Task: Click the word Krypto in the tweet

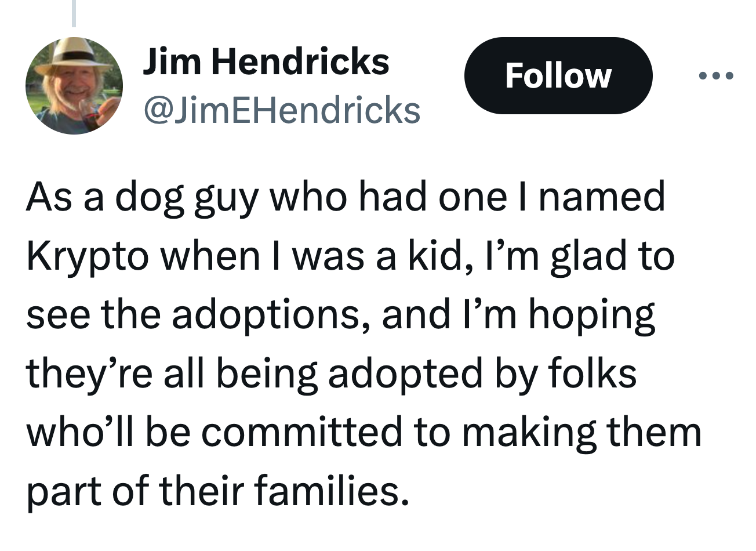Action: pyautogui.click(x=88, y=257)
